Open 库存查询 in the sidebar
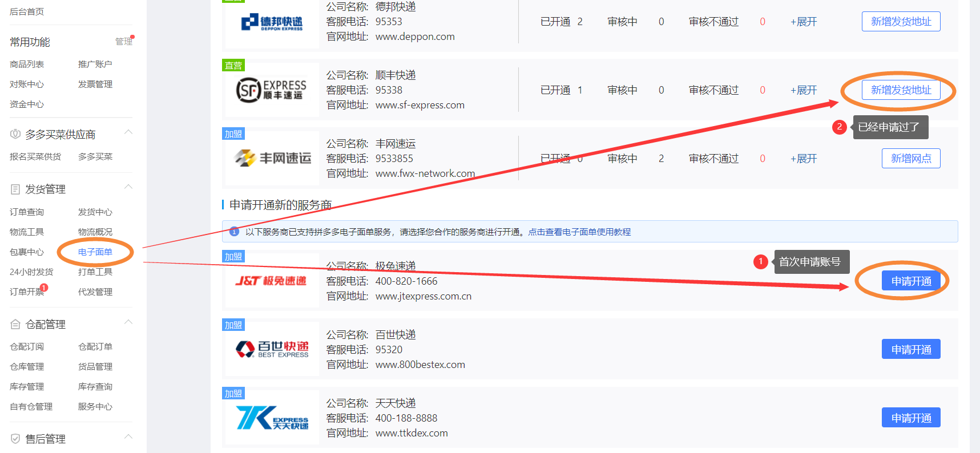Image resolution: width=980 pixels, height=453 pixels. [x=95, y=387]
